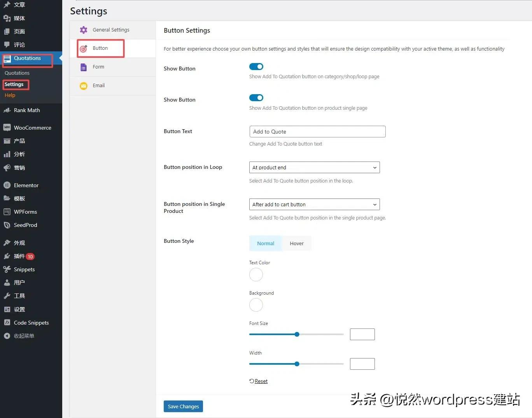Image resolution: width=532 pixels, height=418 pixels.
Task: Click the Width value box
Action: coord(362,364)
